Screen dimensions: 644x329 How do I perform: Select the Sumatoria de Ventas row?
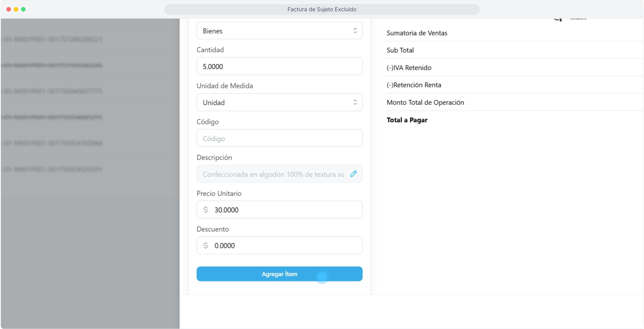pyautogui.click(x=417, y=33)
